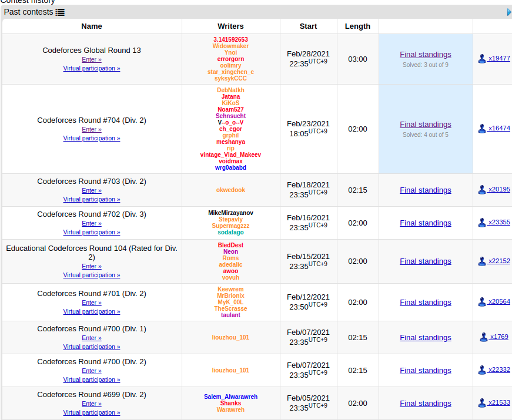This screenshot has width=512, height=420.
Task: Open writer profile BledDest
Action: (230, 245)
